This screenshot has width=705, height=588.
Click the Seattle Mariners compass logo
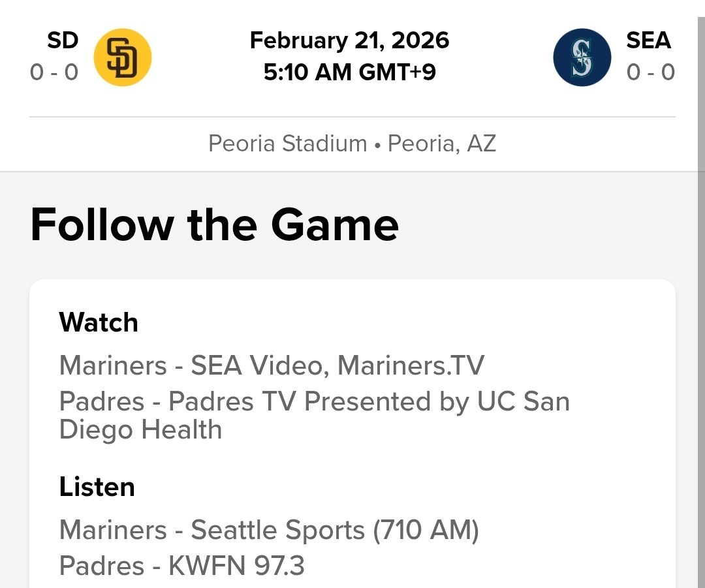(x=582, y=57)
